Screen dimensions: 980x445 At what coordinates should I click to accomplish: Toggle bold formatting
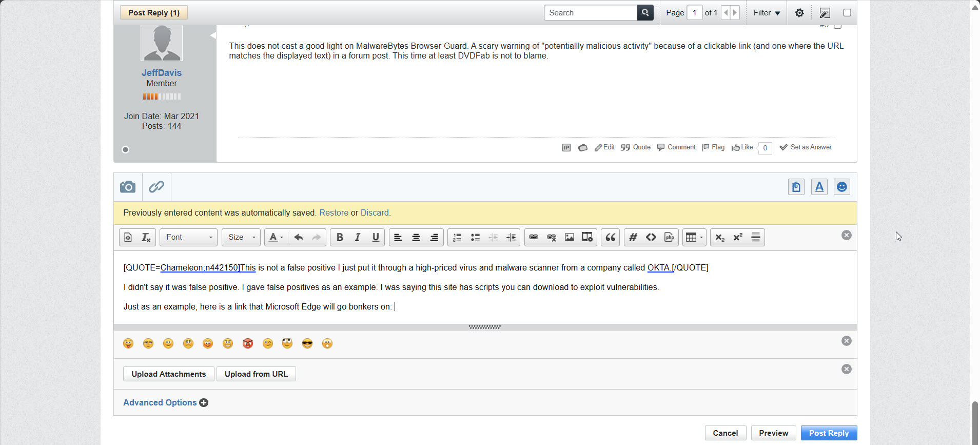(x=340, y=237)
